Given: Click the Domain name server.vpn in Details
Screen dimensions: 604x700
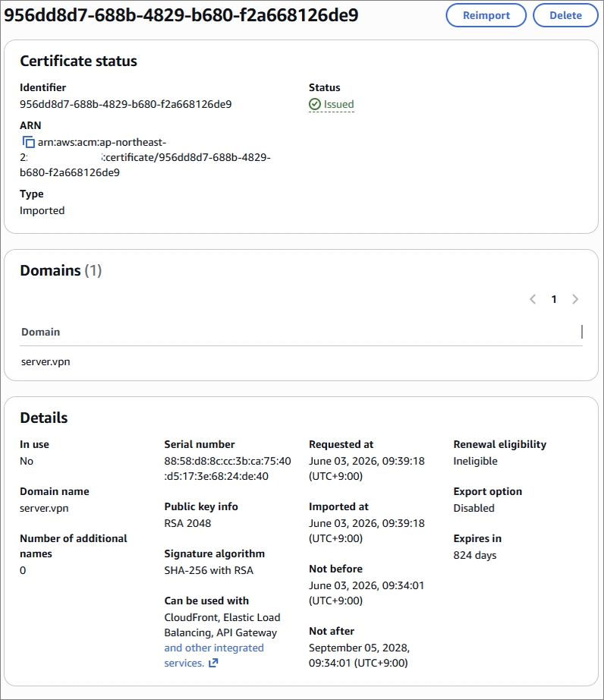Looking at the screenshot, I should [44, 508].
